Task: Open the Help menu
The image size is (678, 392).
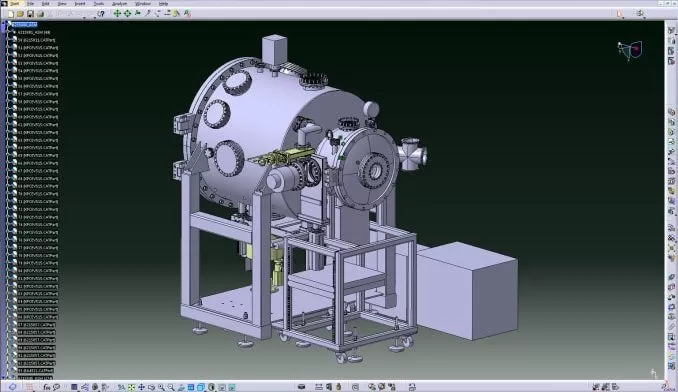Action: tap(163, 3)
